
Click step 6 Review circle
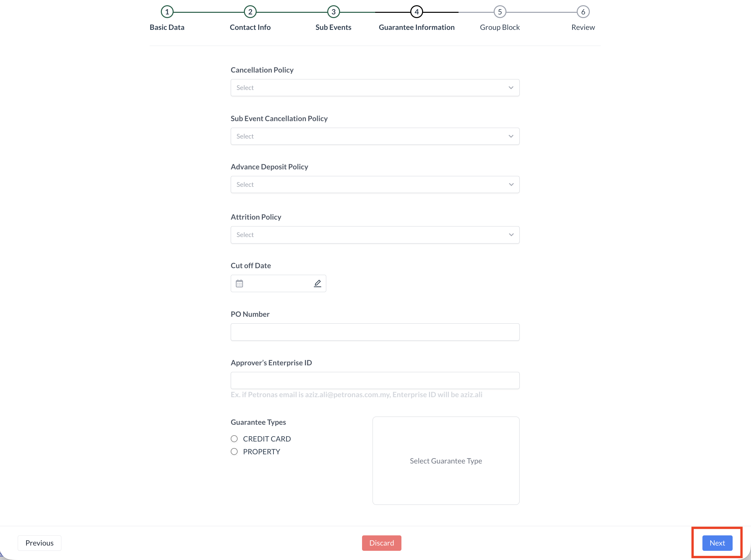583,12
